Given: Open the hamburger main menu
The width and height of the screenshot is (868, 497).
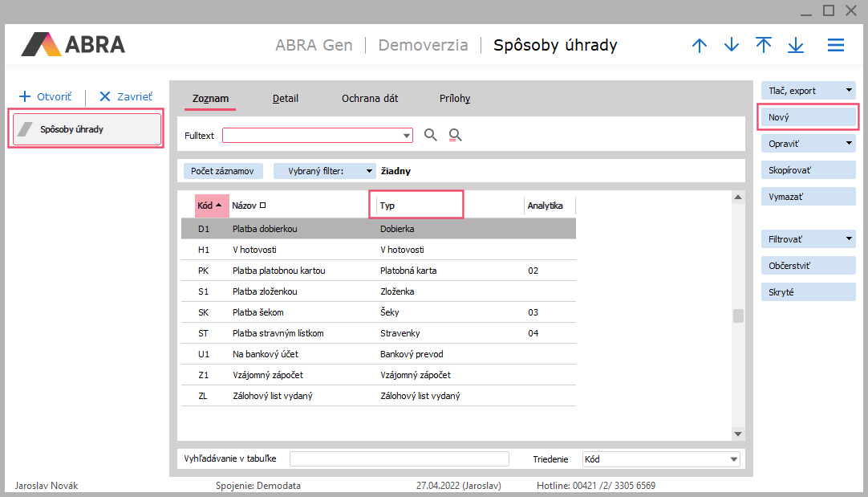Looking at the screenshot, I should point(836,46).
